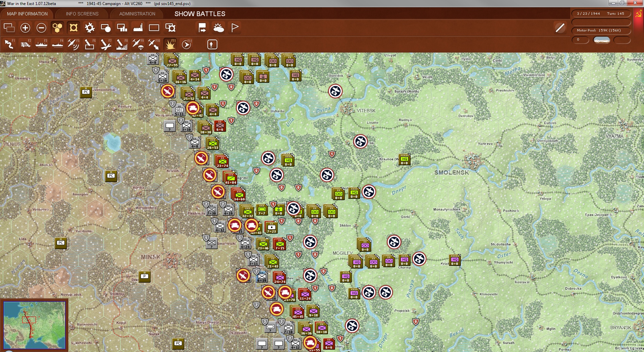Click the weather cloud and sun icon
The image size is (644, 352).
point(219,27)
